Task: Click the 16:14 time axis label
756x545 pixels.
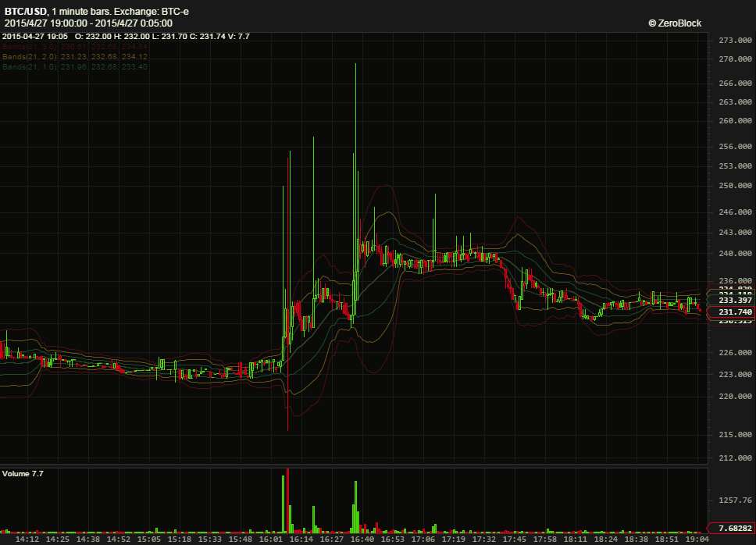Action: point(301,540)
